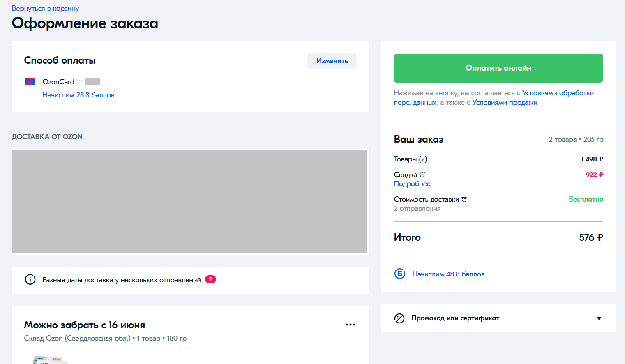Click the Ваш заказ heading

click(419, 139)
